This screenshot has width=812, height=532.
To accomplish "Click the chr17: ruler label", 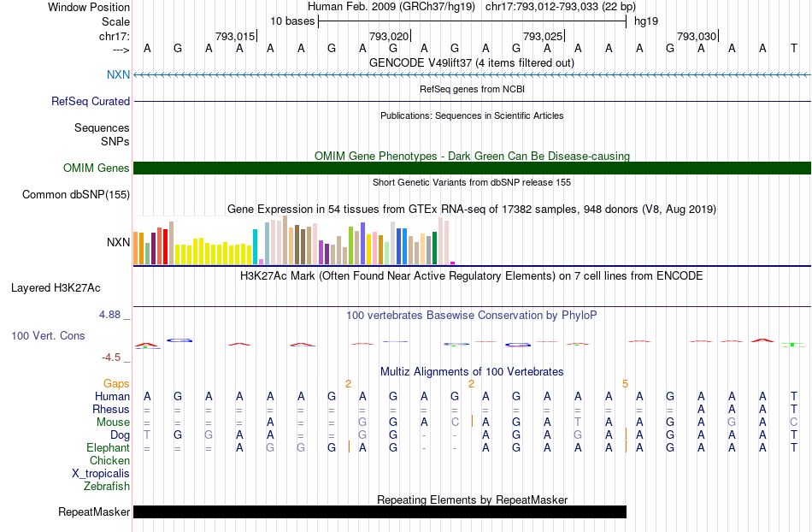I will coord(114,36).
